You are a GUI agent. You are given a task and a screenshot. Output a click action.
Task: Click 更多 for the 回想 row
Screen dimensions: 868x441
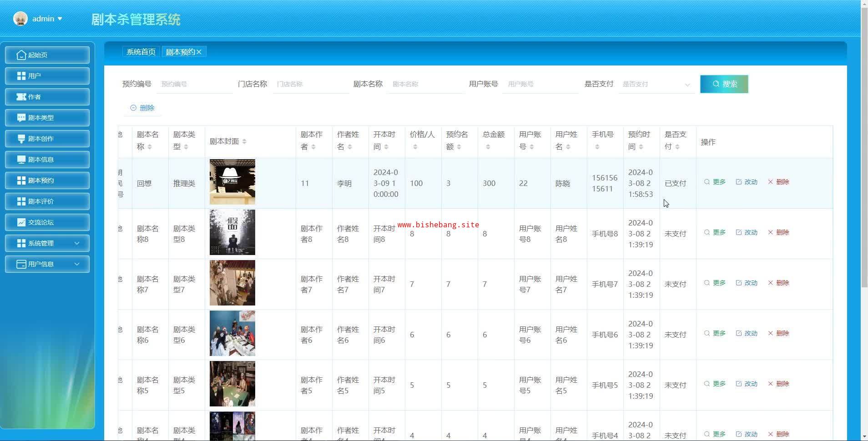pyautogui.click(x=715, y=182)
